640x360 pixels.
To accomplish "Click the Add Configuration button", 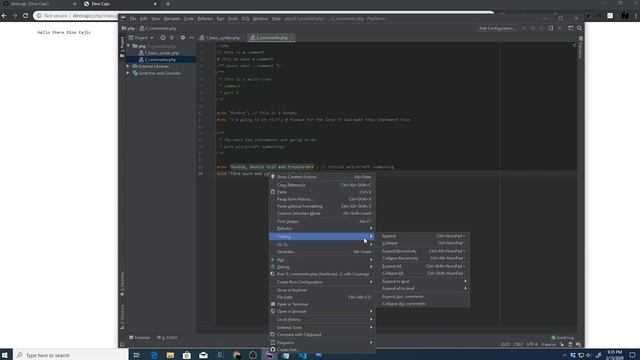I will [497, 28].
